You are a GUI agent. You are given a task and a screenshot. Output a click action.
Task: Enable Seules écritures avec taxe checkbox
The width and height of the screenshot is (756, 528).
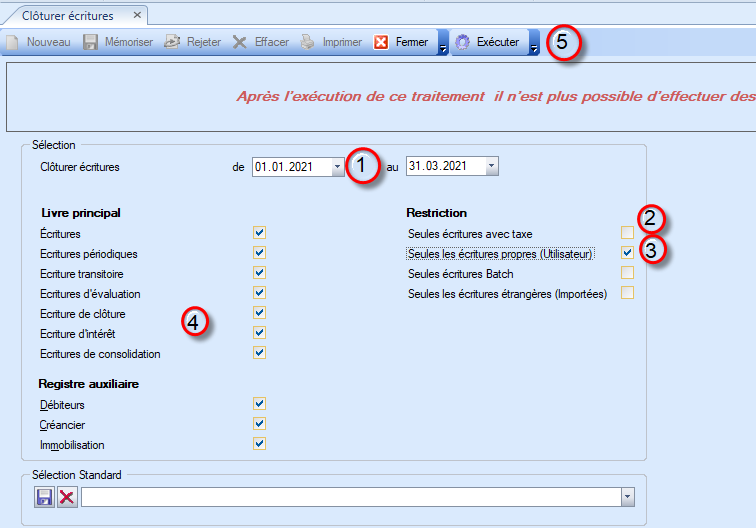click(x=627, y=233)
